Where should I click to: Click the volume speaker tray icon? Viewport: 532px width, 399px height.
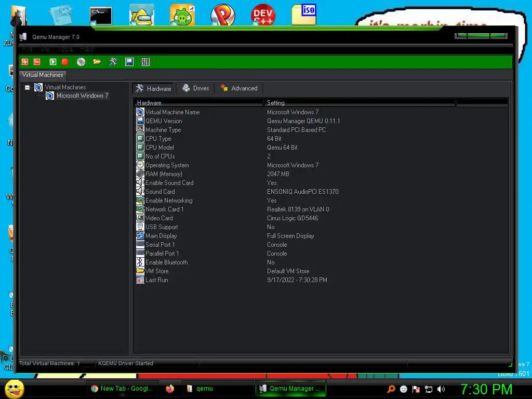441,389
